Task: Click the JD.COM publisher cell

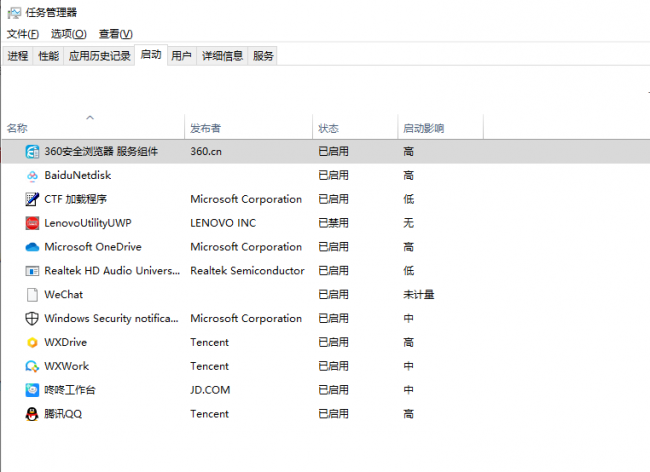Action: tap(210, 390)
